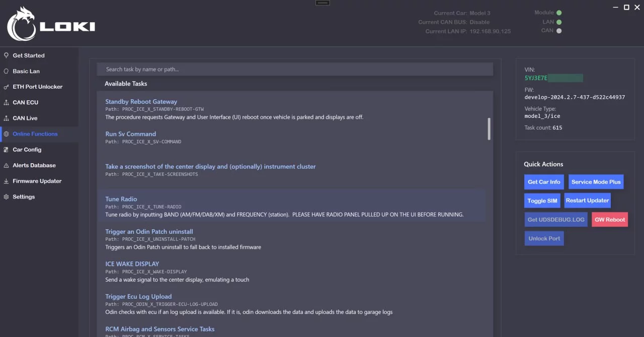644x337 pixels.
Task: Click the CAN Live sidebar icon
Action: point(6,118)
